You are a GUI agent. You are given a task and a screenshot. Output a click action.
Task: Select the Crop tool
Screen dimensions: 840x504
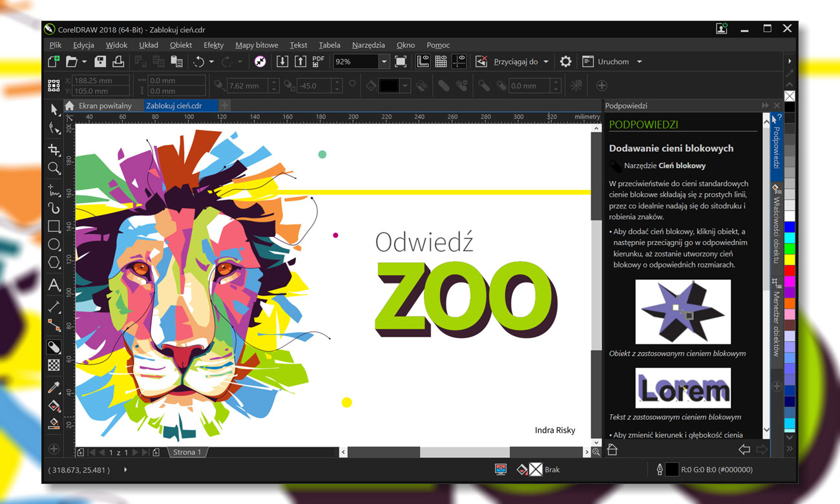[x=54, y=149]
